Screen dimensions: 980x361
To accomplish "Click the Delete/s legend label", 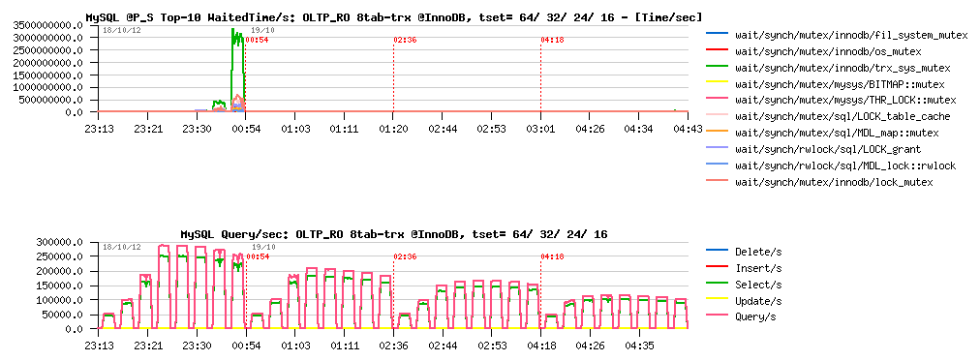I will tap(758, 252).
